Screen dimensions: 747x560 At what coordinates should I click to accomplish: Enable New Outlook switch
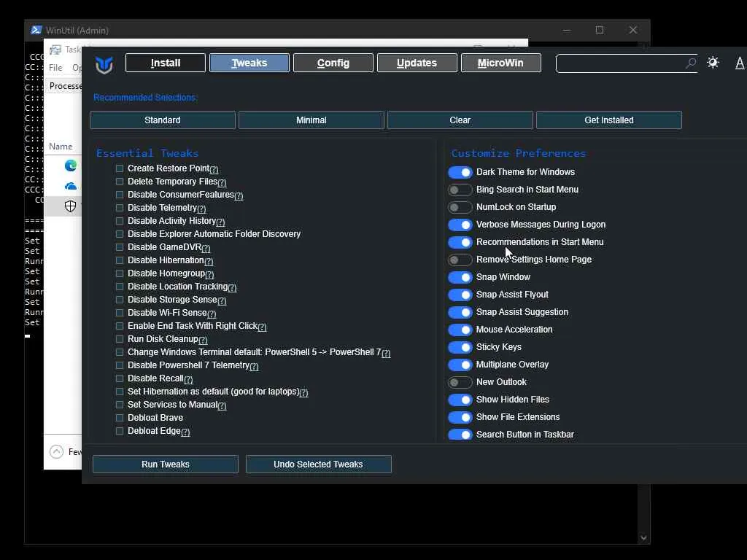[x=460, y=382]
